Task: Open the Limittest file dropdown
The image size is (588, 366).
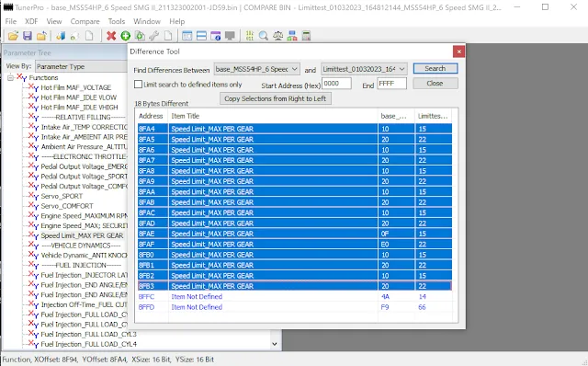Action: 364,69
